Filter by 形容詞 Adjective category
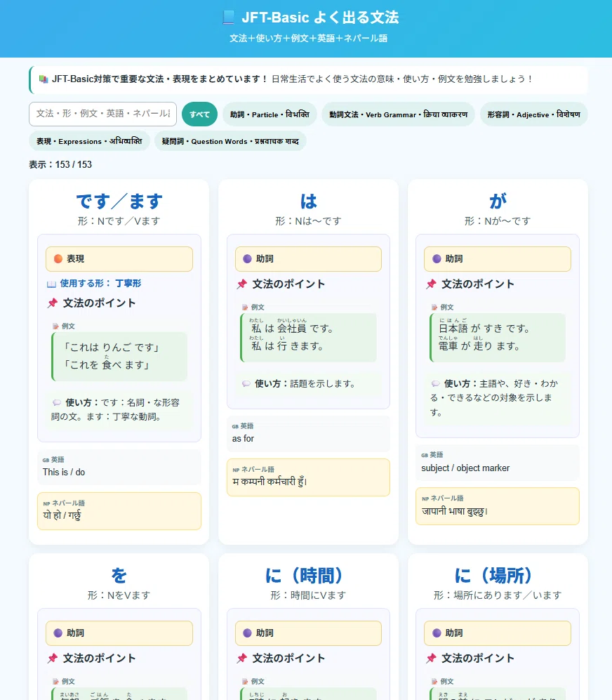Viewport: 612px width, 700px height. (533, 114)
